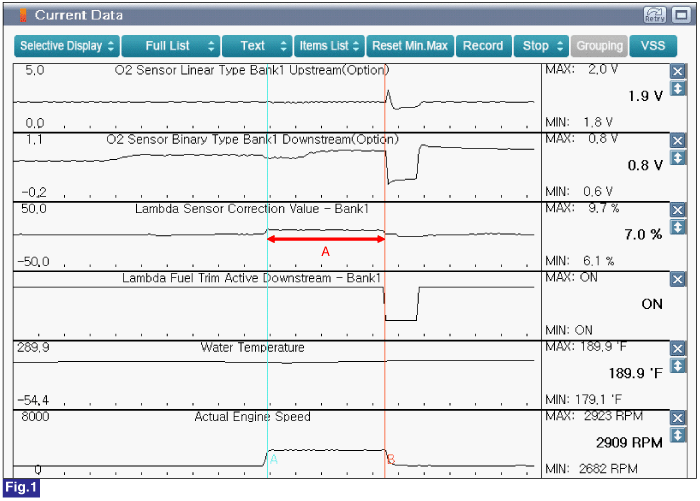
Task: Adjust scale of Lambda Sensor Correction graph
Action: click(x=677, y=227)
